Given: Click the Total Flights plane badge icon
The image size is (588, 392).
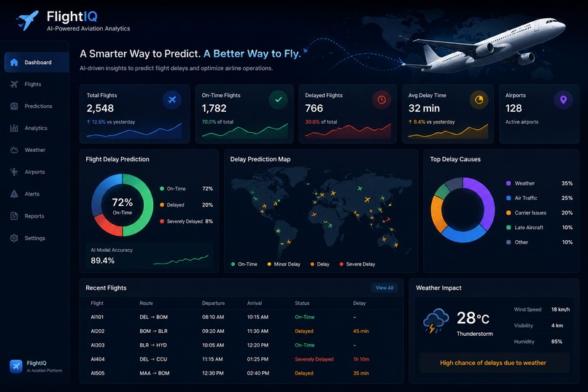Looking at the screenshot, I should click(172, 100).
